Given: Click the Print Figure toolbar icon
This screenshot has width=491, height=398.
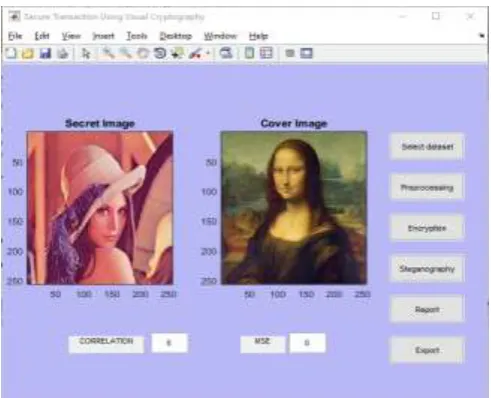Looking at the screenshot, I should [x=63, y=53].
